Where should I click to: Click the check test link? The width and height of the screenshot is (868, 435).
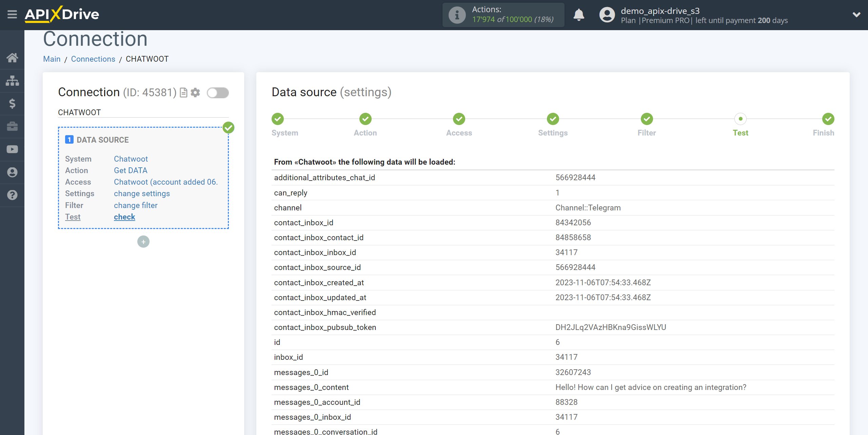click(x=124, y=217)
